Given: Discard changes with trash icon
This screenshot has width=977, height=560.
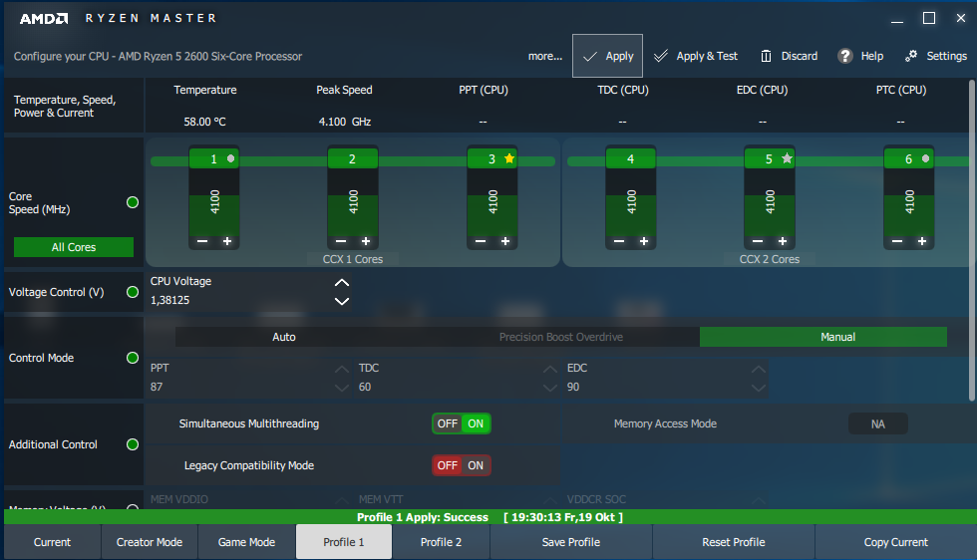Looking at the screenshot, I should point(767,56).
